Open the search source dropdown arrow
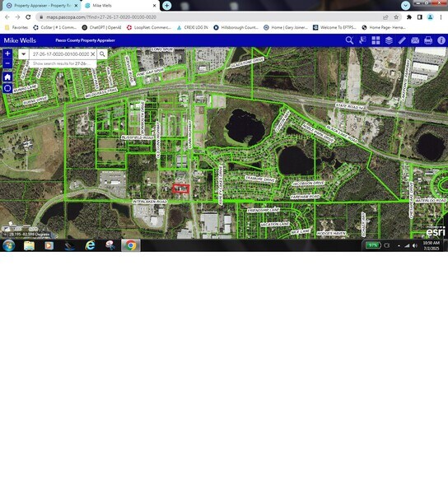448x484 pixels. coord(23,54)
